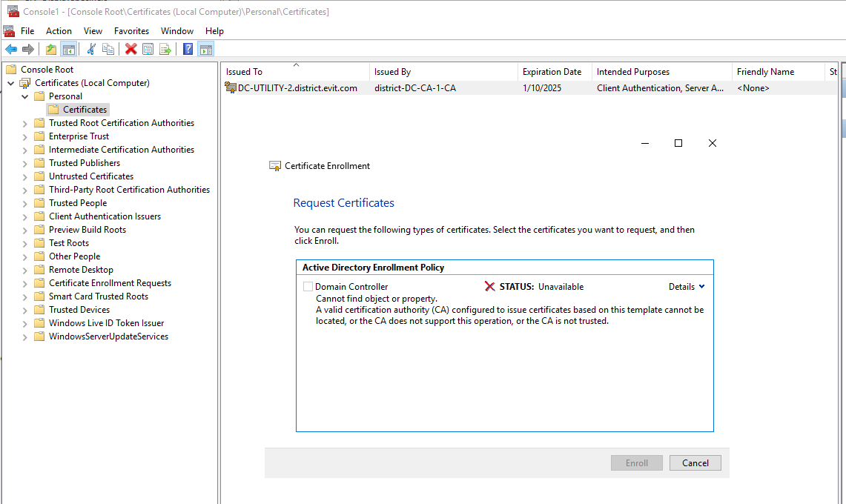Expand Trusted Root Certification Authorities node
846x504 pixels.
(x=24, y=124)
